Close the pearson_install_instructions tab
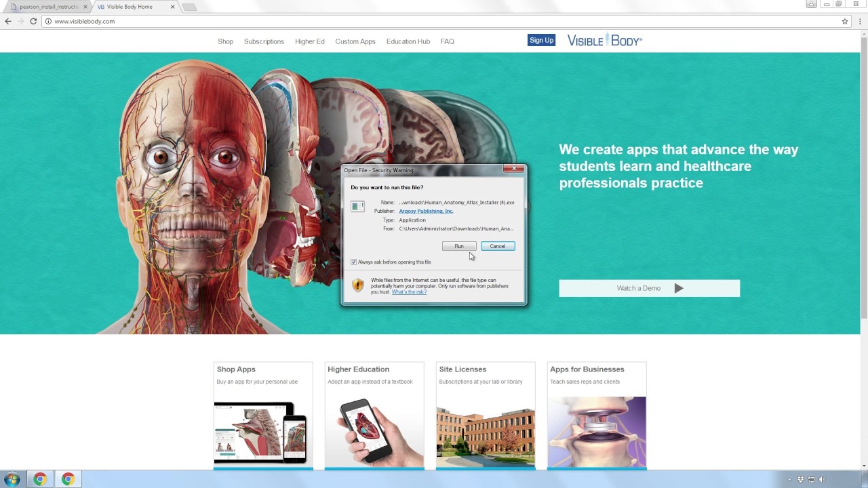 point(85,7)
